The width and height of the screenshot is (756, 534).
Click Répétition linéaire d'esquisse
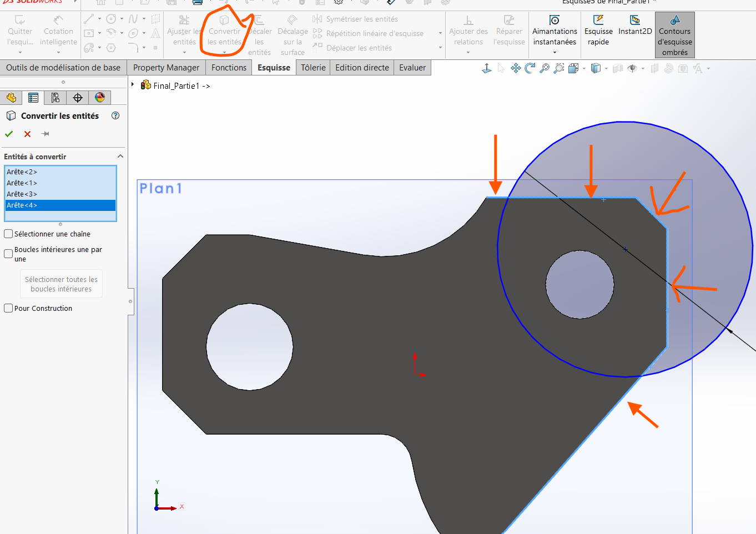click(369, 33)
